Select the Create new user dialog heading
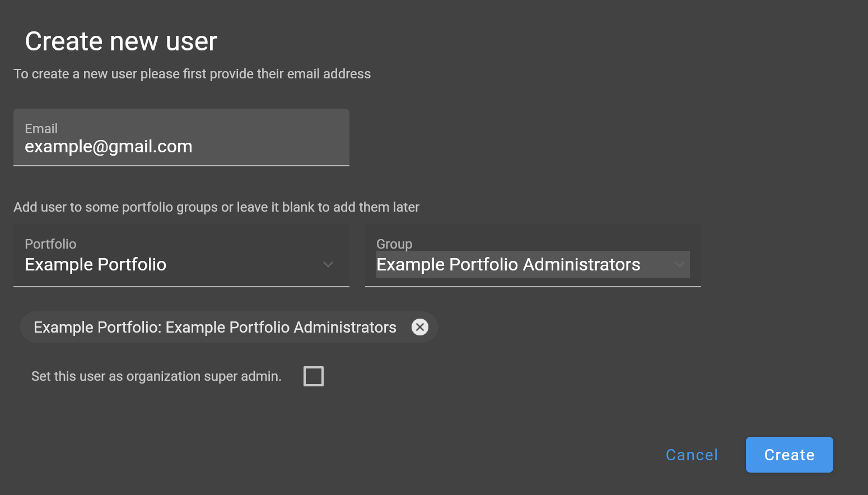The image size is (868, 495). click(120, 40)
